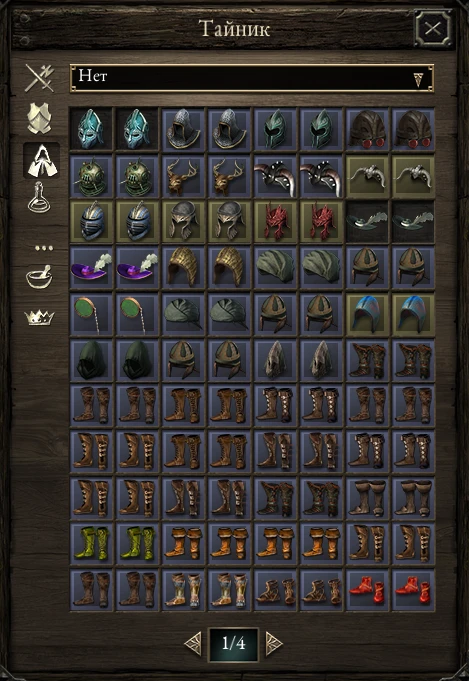Select the helmet and boots accessories filter

(42, 160)
